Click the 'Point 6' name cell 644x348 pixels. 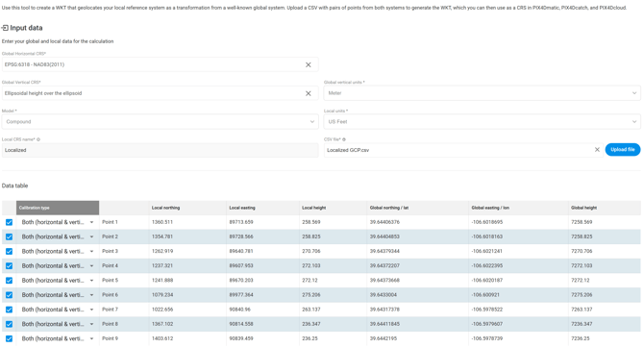pyautogui.click(x=111, y=295)
